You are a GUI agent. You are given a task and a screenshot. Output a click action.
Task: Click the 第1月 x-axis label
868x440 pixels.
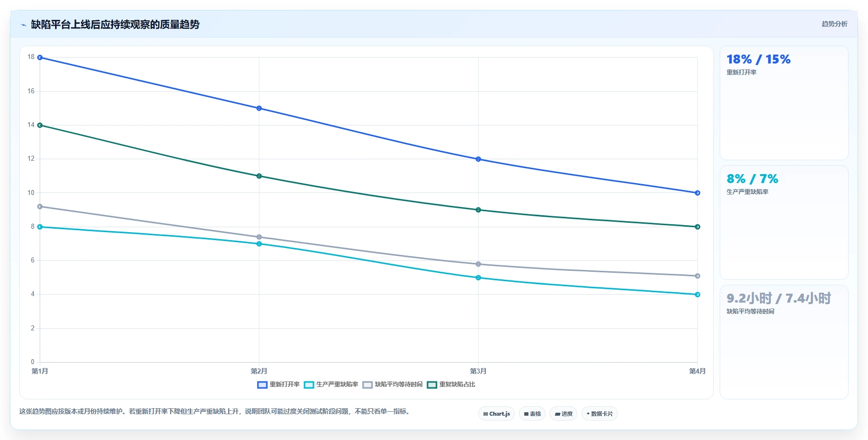40,371
